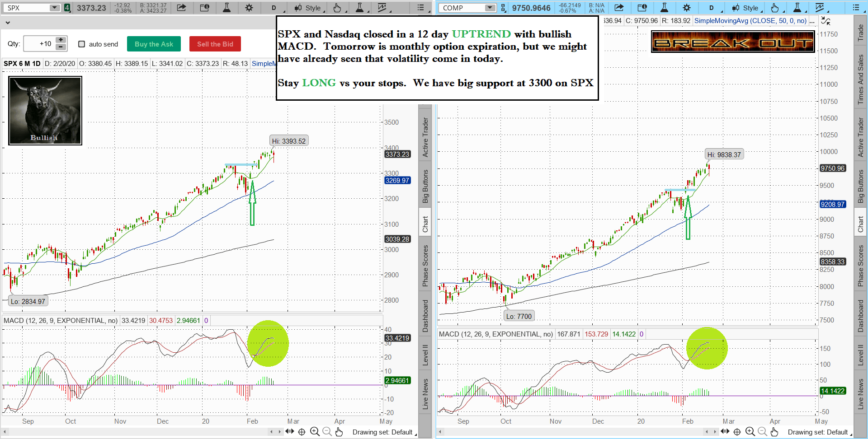Open the COMP symbol dropdown
This screenshot has width=868, height=439.
(x=490, y=8)
